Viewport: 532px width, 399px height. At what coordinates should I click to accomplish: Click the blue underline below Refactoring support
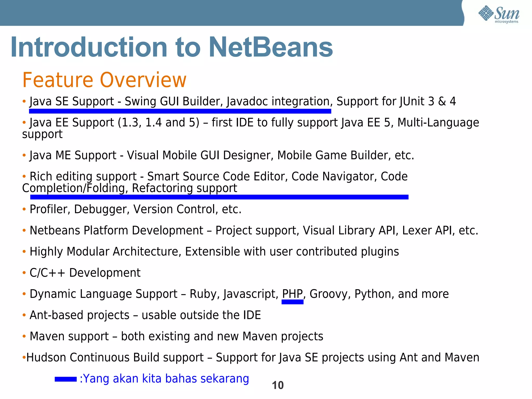coord(219,197)
